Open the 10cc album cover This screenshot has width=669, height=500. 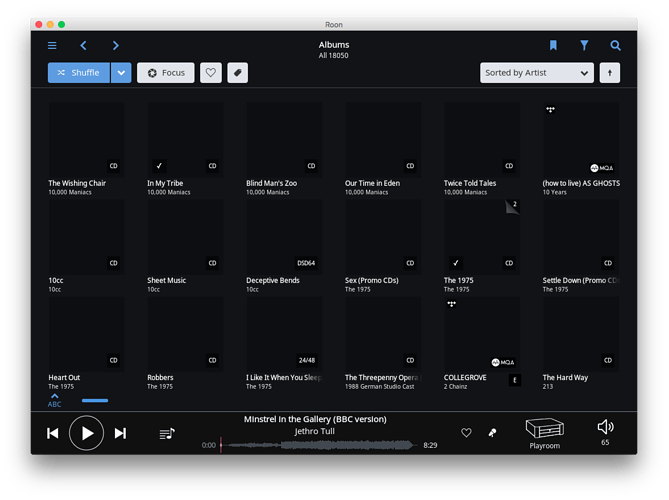[x=87, y=237]
